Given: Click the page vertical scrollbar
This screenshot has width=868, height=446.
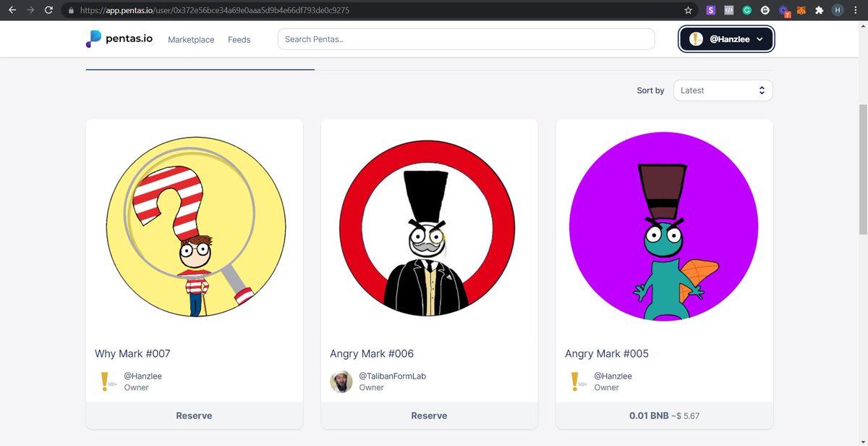Looking at the screenshot, I should tap(863, 168).
